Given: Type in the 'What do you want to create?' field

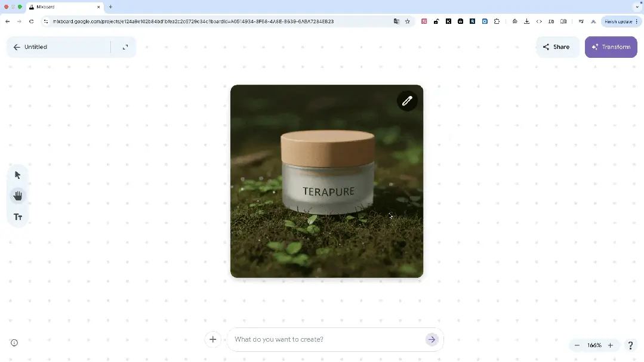Looking at the screenshot, I should (325, 339).
